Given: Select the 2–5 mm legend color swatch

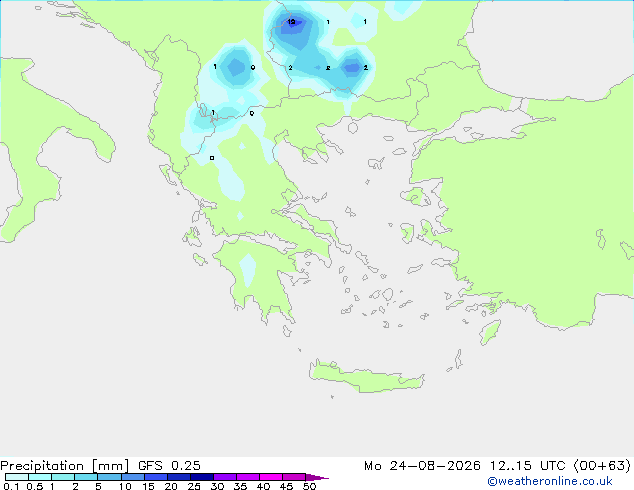Looking at the screenshot, I should pos(86,477).
